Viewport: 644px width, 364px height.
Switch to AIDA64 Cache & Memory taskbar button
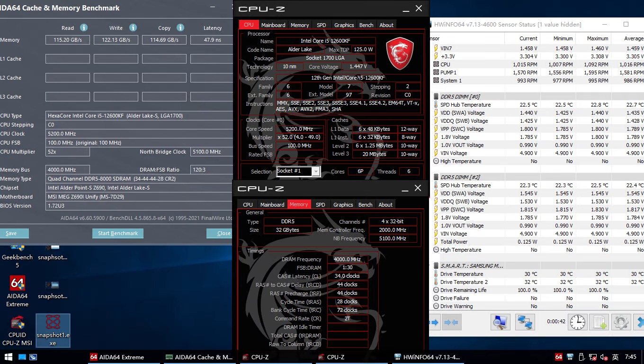(x=199, y=357)
